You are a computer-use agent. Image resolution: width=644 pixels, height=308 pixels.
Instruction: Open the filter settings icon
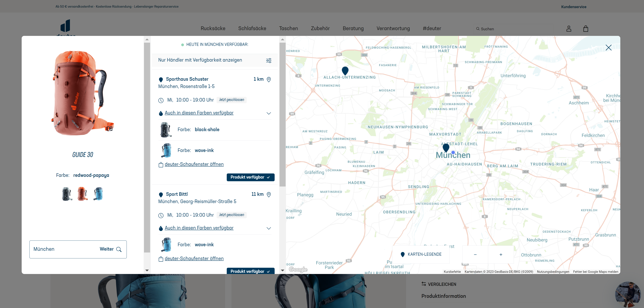[x=269, y=61]
